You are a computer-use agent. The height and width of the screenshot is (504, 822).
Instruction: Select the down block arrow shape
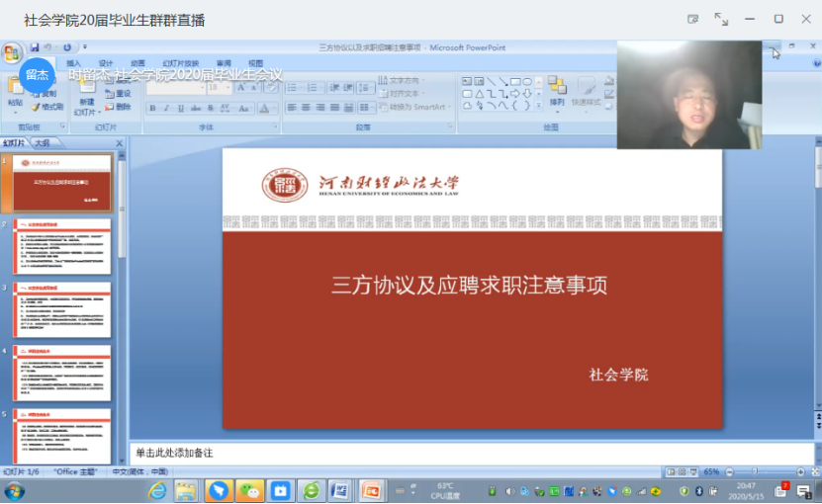click(527, 94)
